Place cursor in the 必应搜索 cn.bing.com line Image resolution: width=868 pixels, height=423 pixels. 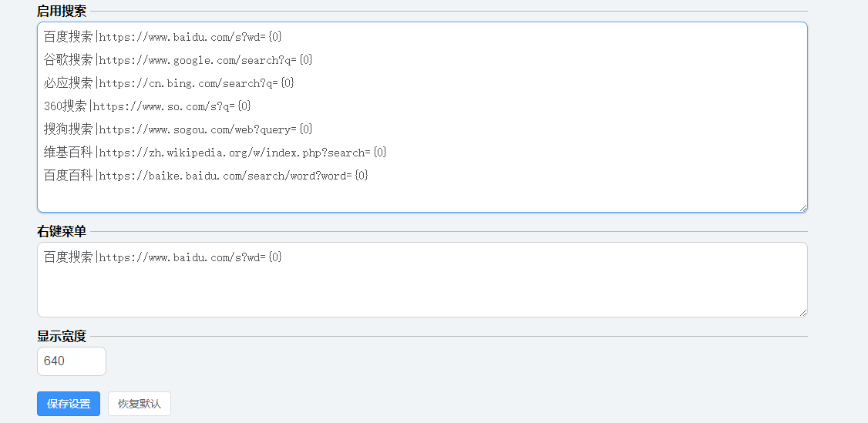coord(169,83)
